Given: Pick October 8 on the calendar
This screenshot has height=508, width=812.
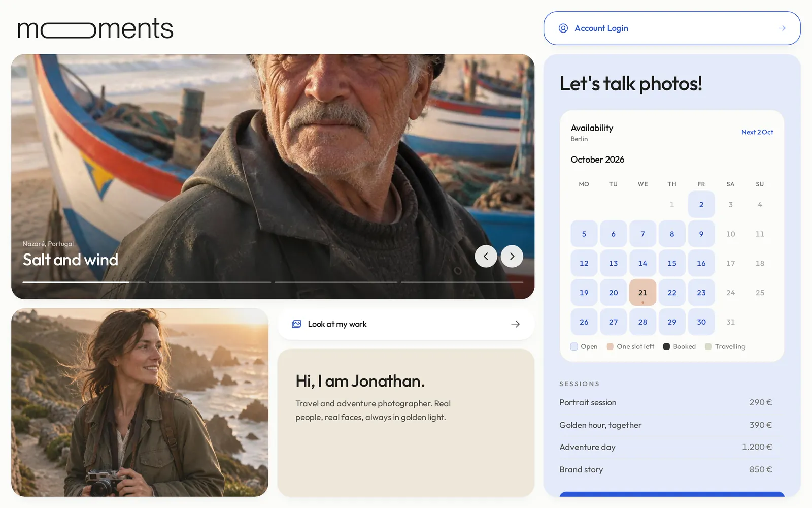Looking at the screenshot, I should click(x=672, y=234).
